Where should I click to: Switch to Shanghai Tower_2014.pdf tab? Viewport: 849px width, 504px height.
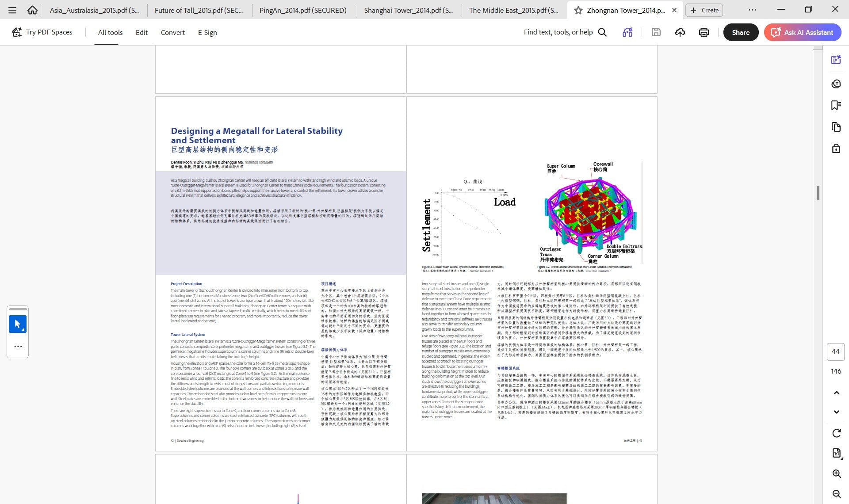tap(408, 10)
